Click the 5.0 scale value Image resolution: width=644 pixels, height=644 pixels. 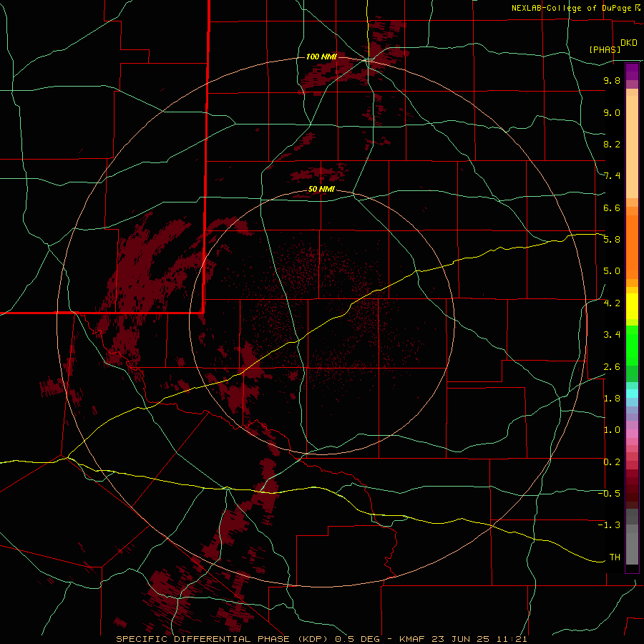(x=612, y=271)
